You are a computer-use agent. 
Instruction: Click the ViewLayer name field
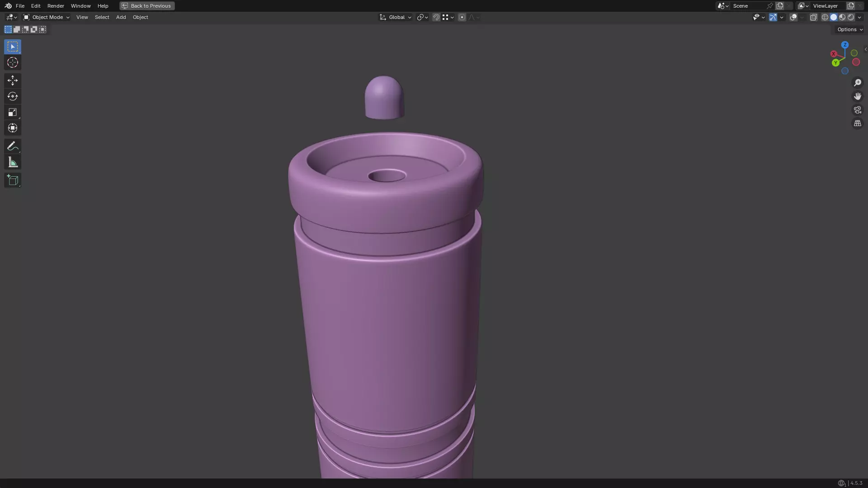tap(828, 6)
